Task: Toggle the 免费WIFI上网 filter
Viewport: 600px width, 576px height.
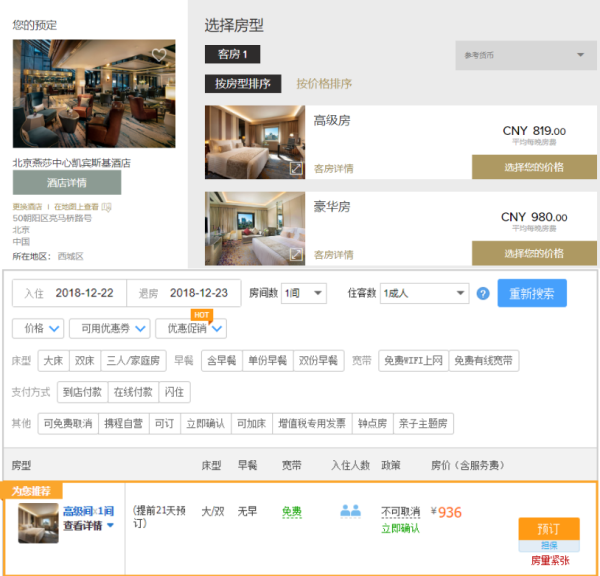Action: pyautogui.click(x=414, y=361)
